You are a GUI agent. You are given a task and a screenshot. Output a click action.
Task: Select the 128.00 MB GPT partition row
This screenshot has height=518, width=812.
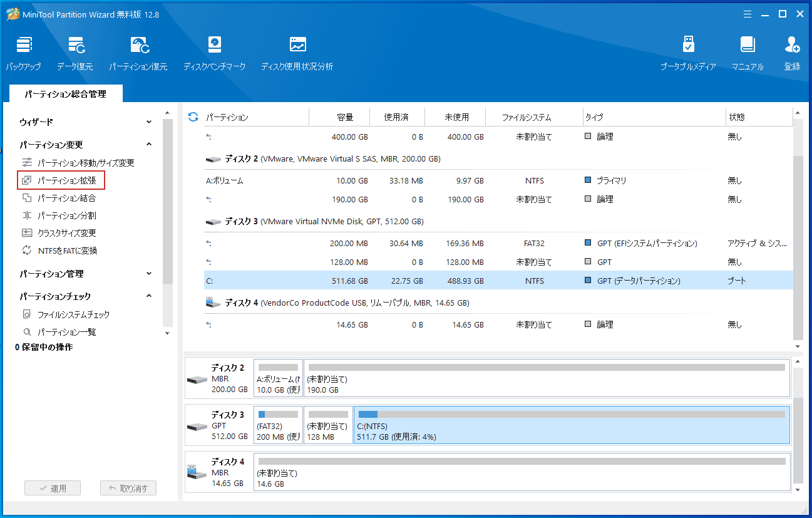pos(498,262)
